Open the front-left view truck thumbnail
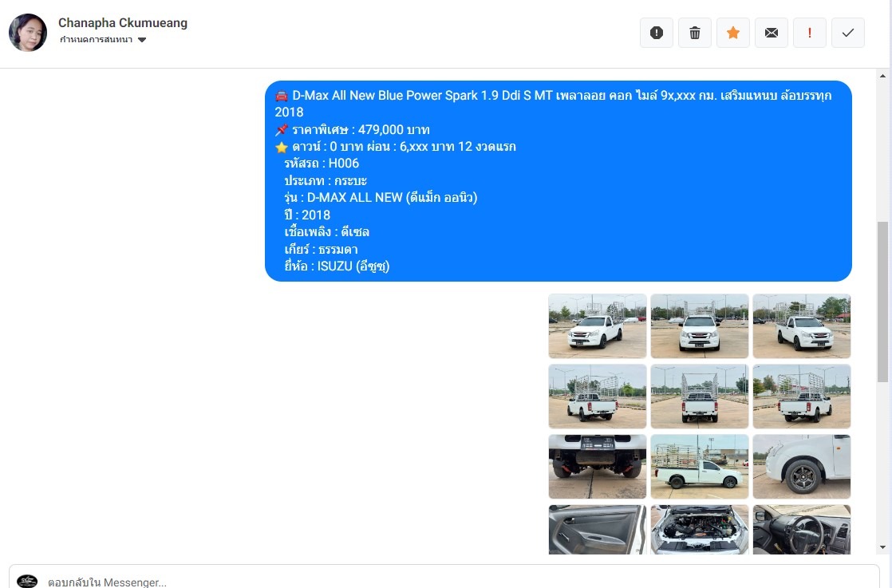 [x=598, y=326]
